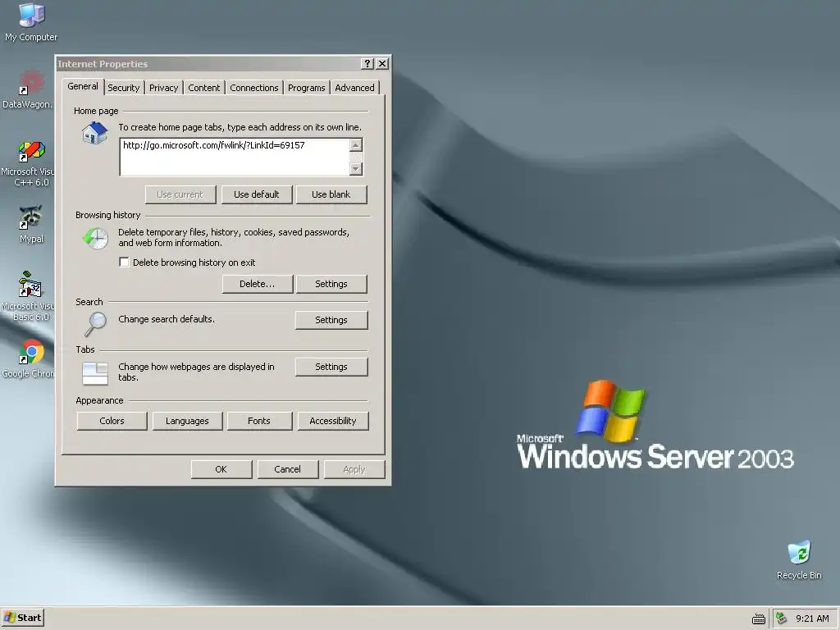840x630 pixels.
Task: Click the grayed Apply button
Action: tap(354, 469)
